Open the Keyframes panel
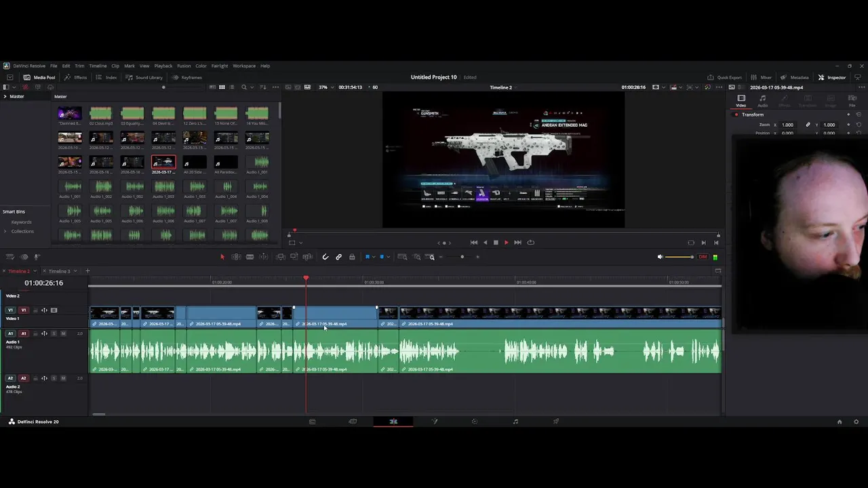 point(186,77)
